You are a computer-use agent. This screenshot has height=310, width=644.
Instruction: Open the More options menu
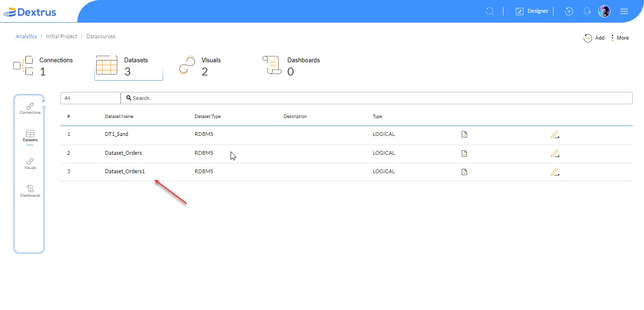click(619, 38)
